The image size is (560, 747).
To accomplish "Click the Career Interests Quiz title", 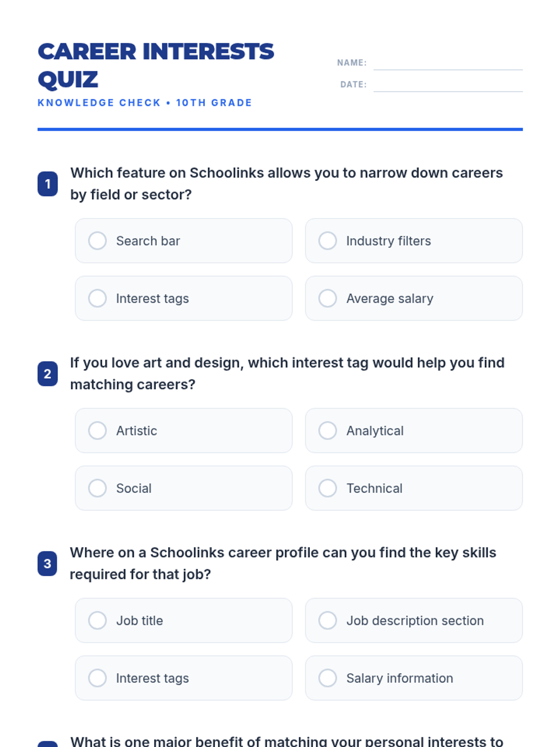I will (x=156, y=65).
